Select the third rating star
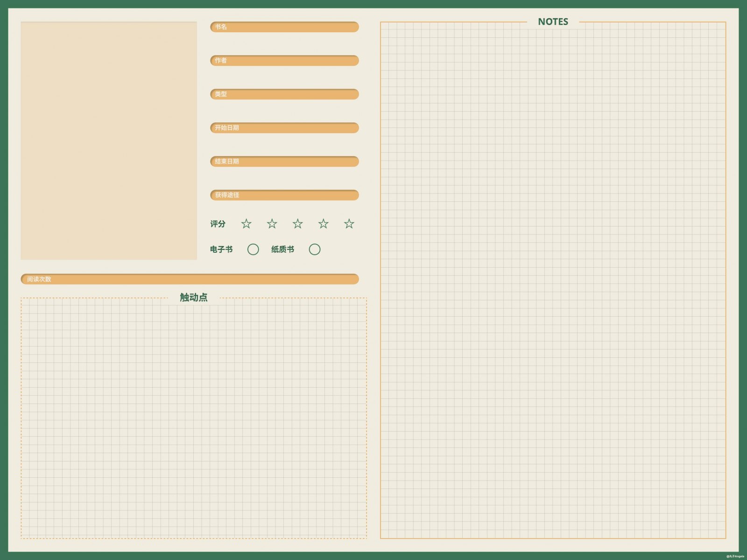This screenshot has height=560, width=747. pos(298,224)
